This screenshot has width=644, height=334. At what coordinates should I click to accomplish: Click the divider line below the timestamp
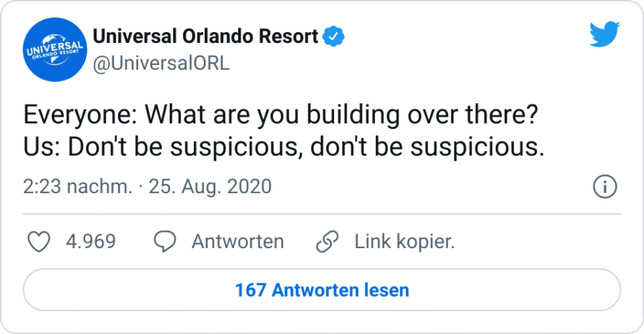(x=322, y=212)
